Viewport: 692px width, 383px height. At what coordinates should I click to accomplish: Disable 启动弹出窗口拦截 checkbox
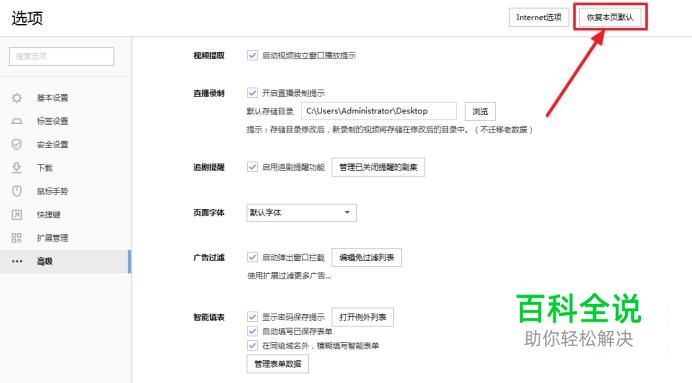pos(252,257)
